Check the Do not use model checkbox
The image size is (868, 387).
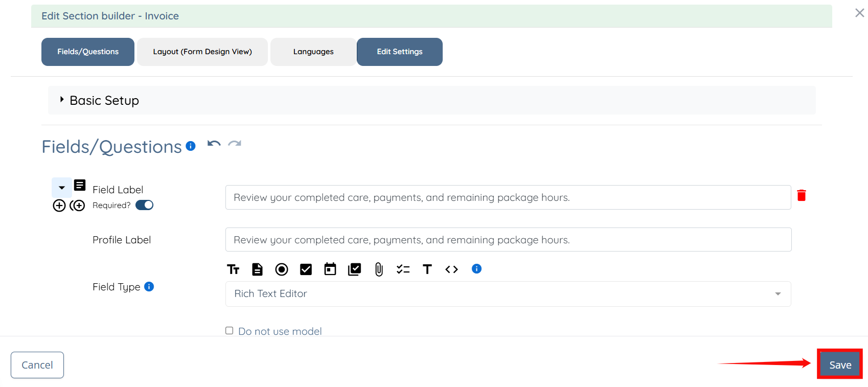[x=230, y=331]
